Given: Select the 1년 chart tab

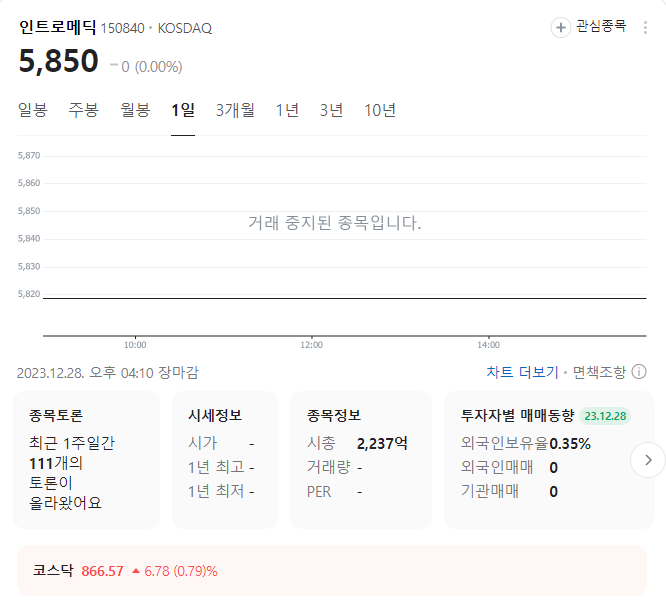Looking at the screenshot, I should (288, 110).
